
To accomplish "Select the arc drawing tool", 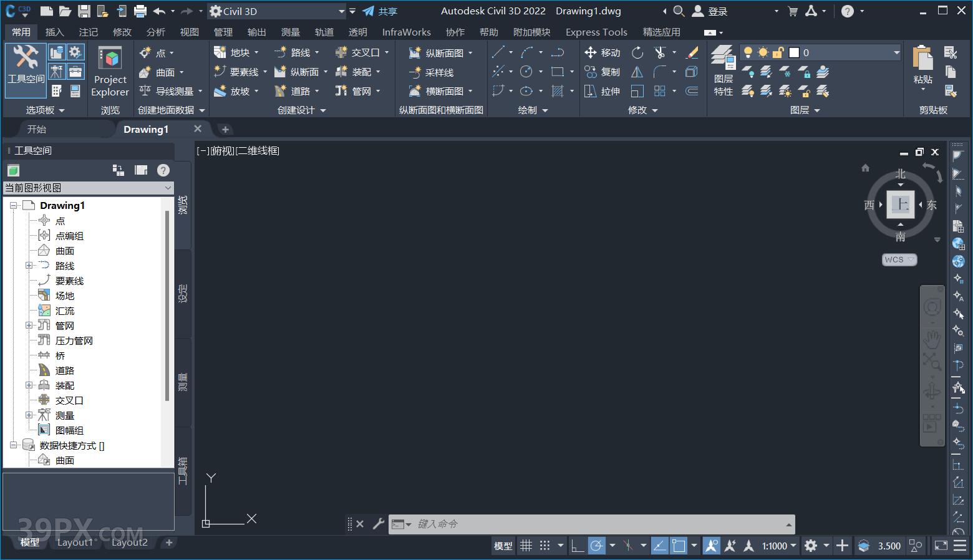I will tap(527, 52).
